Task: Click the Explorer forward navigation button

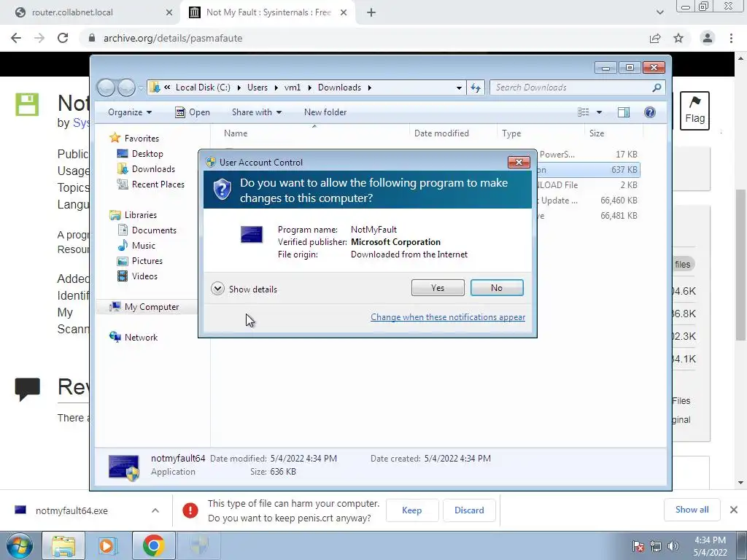Action: (x=126, y=87)
